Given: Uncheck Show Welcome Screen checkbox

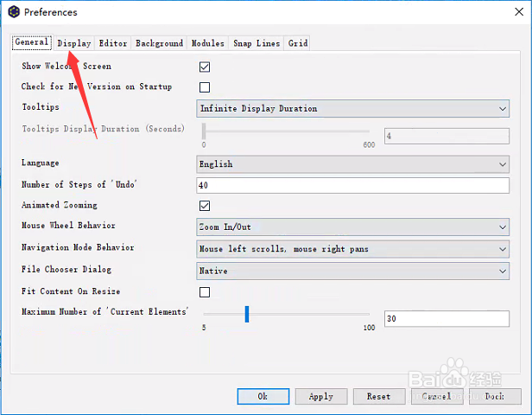Looking at the screenshot, I should (x=205, y=67).
